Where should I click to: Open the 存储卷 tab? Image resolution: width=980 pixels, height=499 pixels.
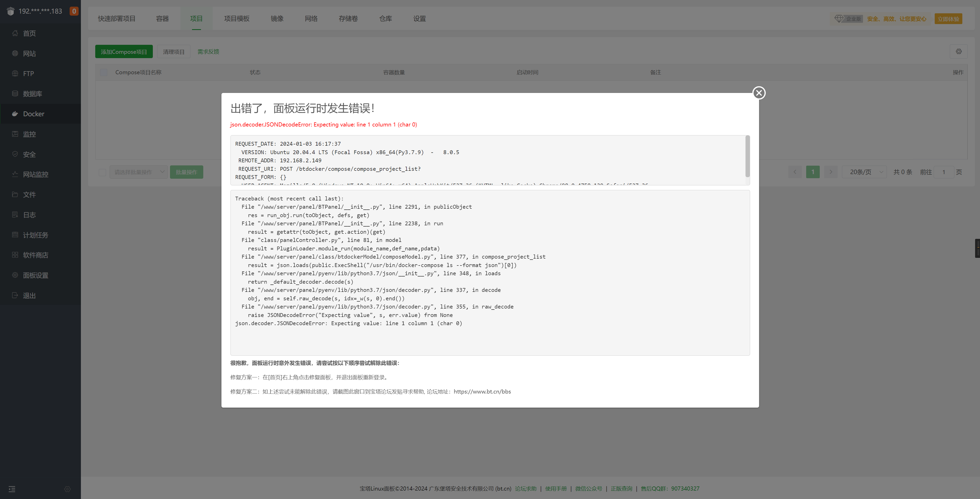point(348,19)
